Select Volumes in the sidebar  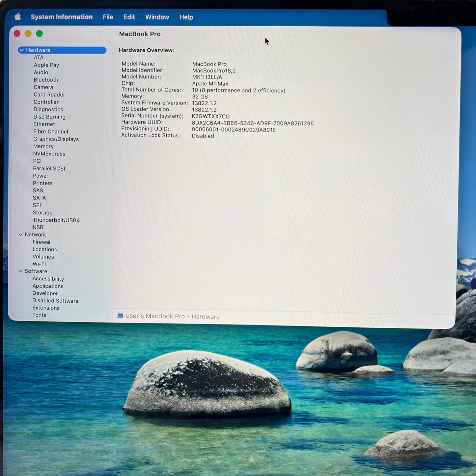[x=43, y=257]
